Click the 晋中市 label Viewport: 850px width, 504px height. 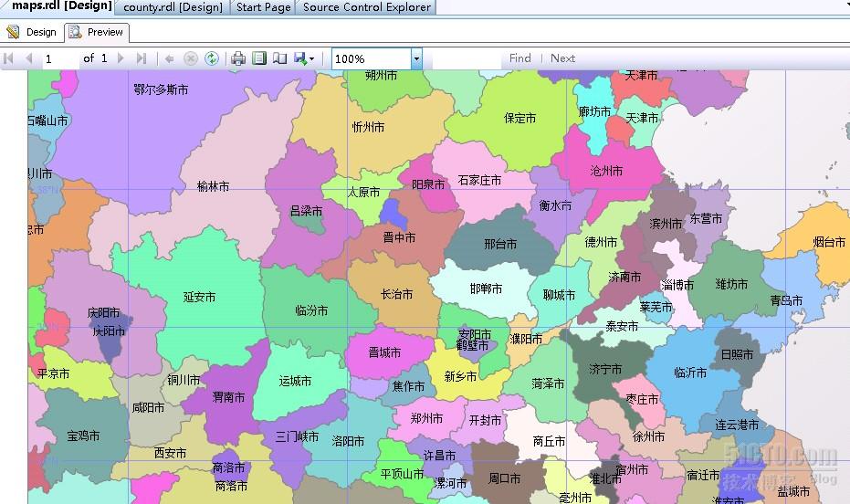point(400,237)
